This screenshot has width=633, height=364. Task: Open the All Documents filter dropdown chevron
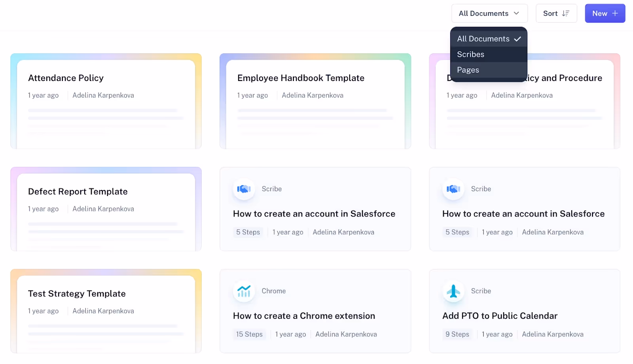point(516,13)
